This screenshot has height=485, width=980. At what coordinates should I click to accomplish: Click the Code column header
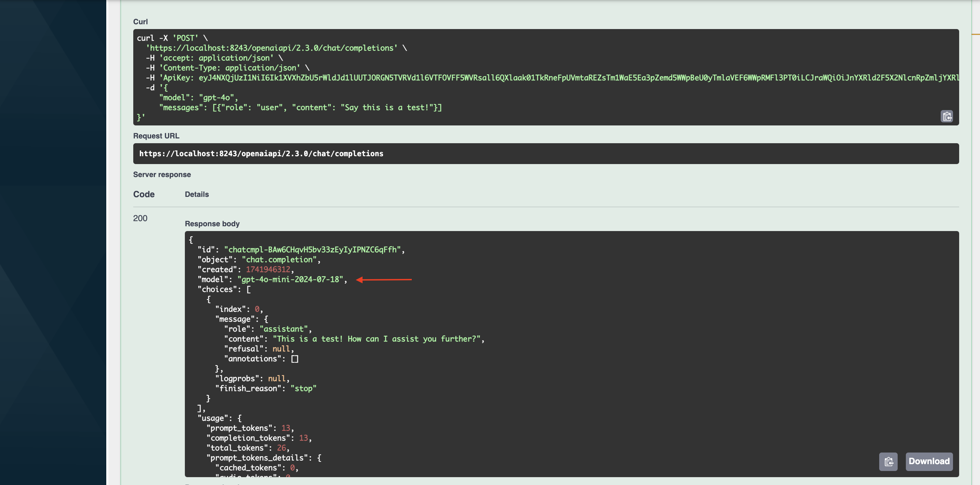144,194
